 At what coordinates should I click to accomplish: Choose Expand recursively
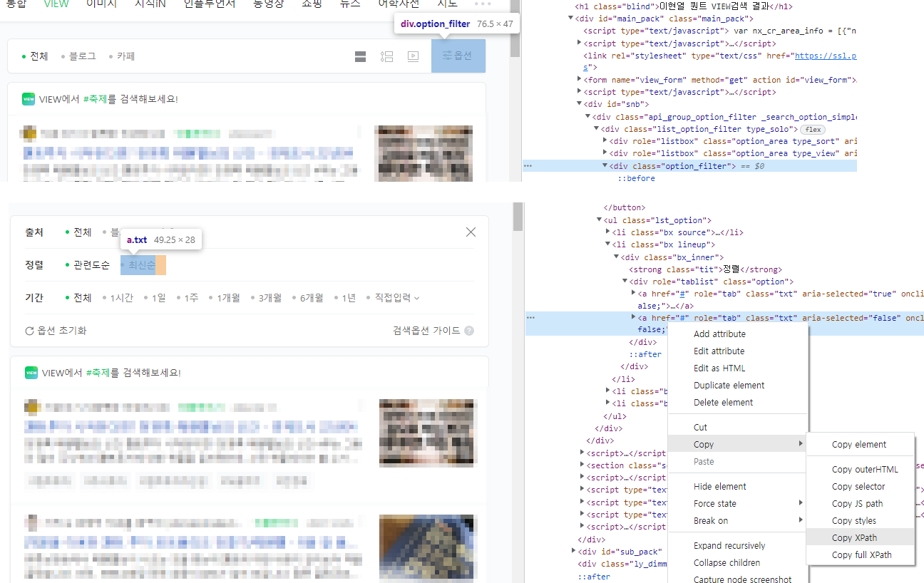[729, 545]
